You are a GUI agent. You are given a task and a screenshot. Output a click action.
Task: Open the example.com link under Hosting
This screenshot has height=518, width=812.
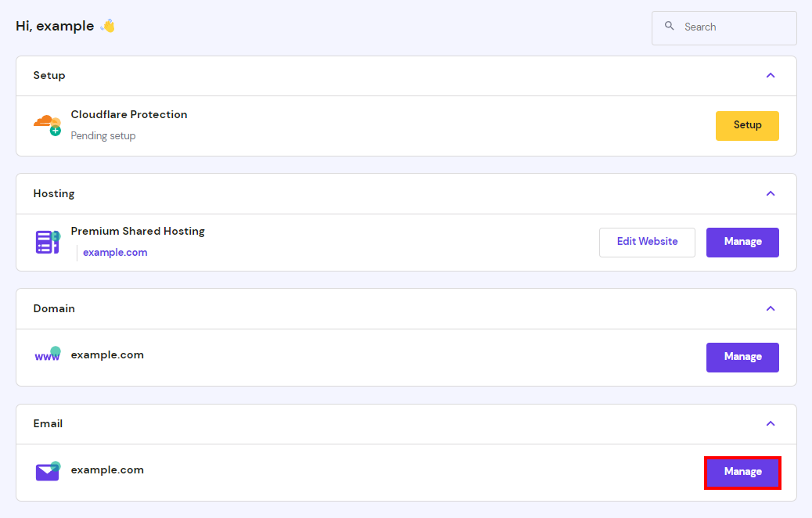click(115, 253)
